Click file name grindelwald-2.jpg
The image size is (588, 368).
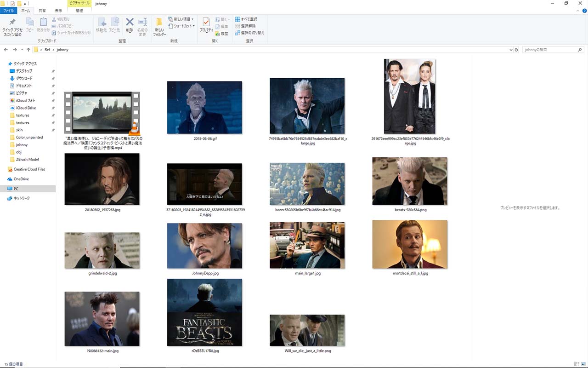click(x=102, y=273)
